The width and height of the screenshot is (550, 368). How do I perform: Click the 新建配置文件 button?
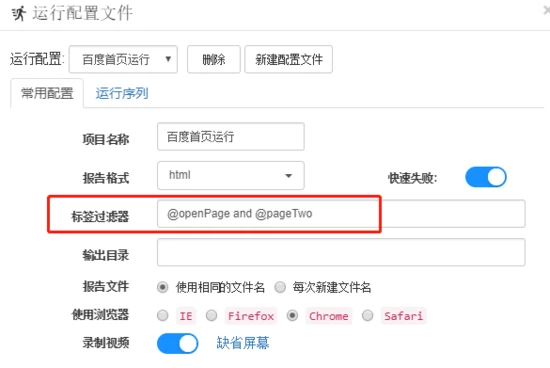coord(288,59)
